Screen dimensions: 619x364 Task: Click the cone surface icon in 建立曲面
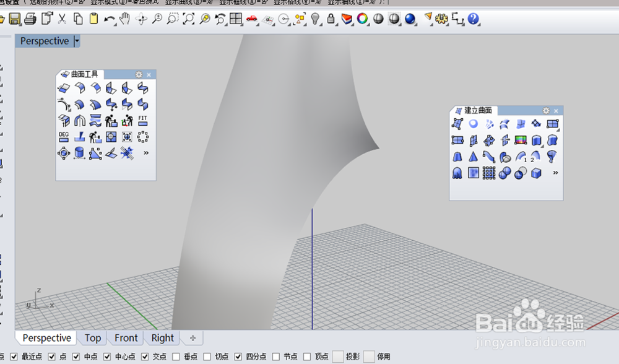tap(473, 157)
